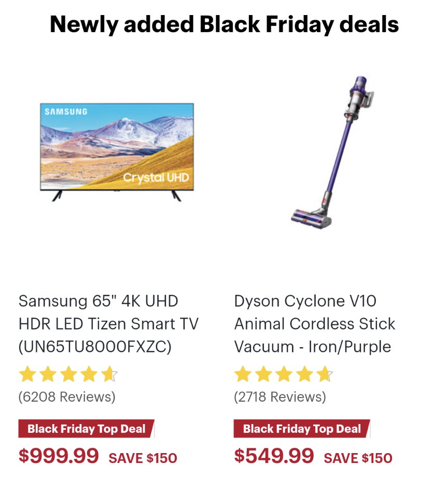
Task: Click the $549.99 price
Action: pos(274,456)
